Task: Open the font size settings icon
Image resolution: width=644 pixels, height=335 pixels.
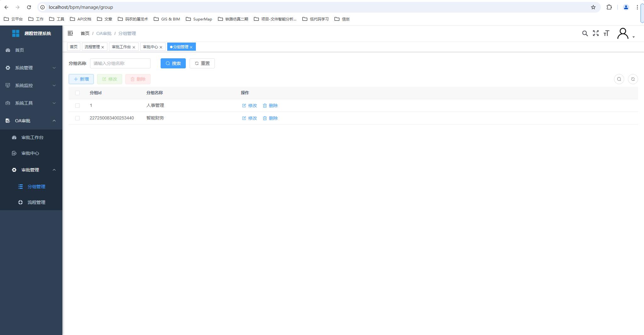Action: pos(606,33)
